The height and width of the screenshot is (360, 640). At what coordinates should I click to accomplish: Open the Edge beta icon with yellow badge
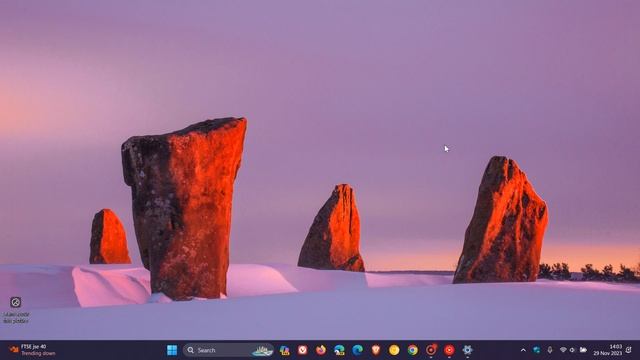[339, 350]
